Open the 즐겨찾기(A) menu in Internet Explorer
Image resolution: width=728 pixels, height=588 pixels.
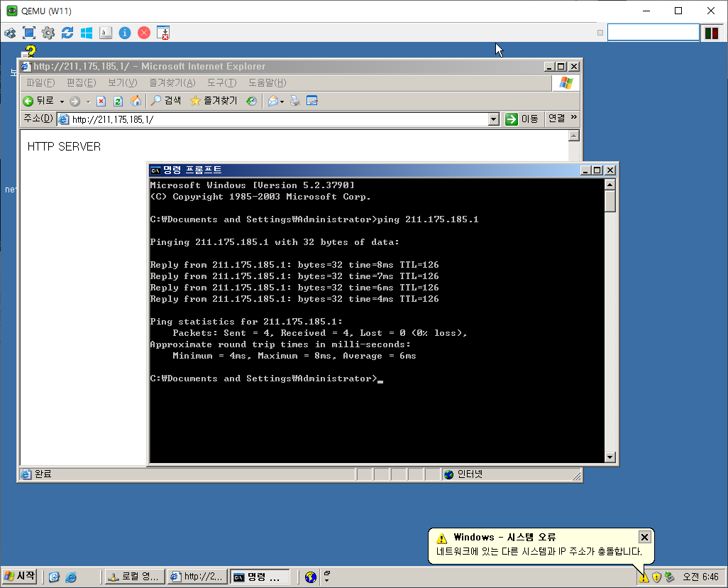pos(172,83)
